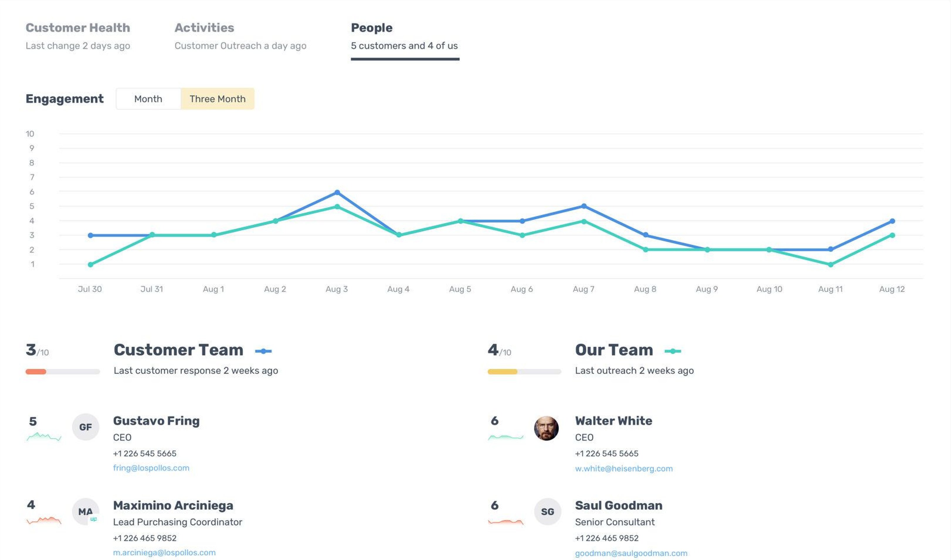
Task: Switch engagement range to Month
Action: [148, 99]
